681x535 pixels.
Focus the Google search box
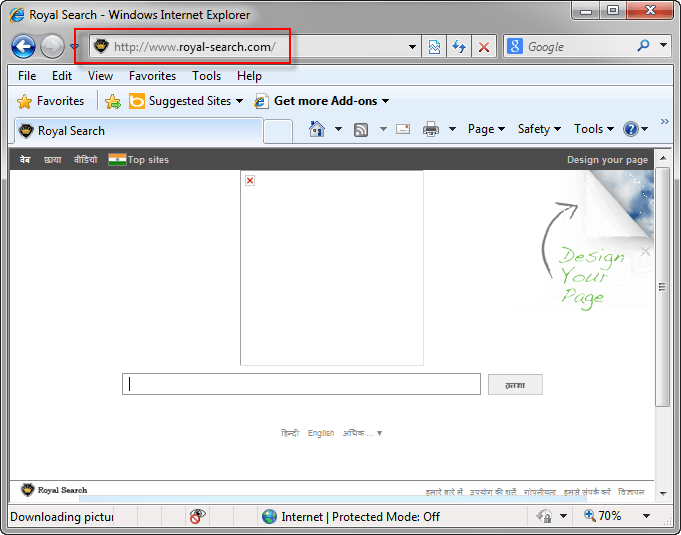[x=579, y=46]
